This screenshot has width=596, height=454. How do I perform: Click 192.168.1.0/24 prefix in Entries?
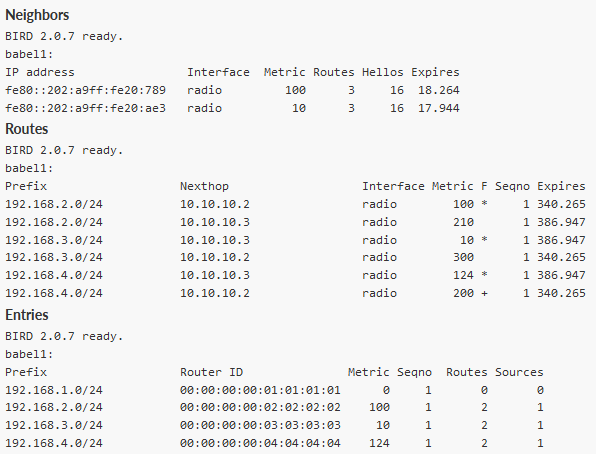point(54,390)
